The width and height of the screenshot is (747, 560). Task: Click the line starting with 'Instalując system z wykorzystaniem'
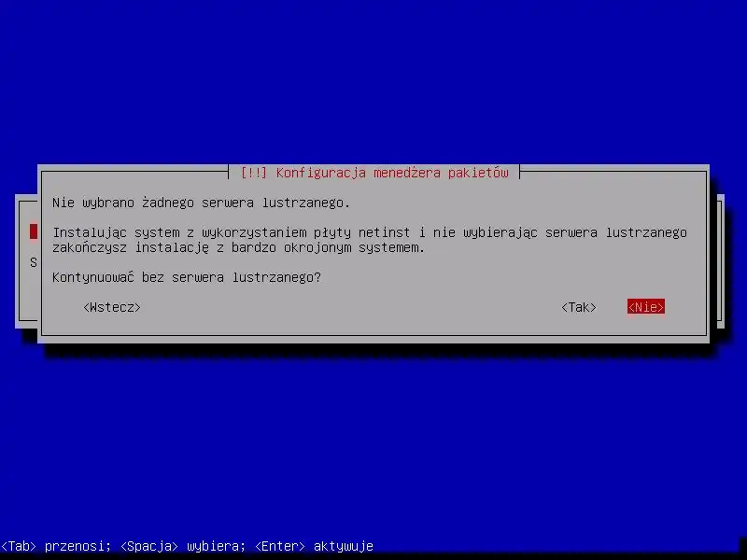pyautogui.click(x=370, y=232)
